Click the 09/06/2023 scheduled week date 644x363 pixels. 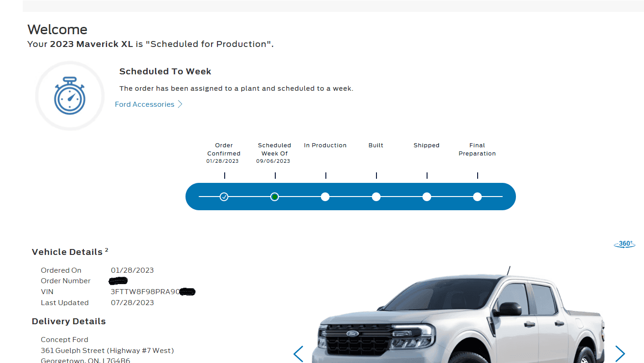coord(273,161)
